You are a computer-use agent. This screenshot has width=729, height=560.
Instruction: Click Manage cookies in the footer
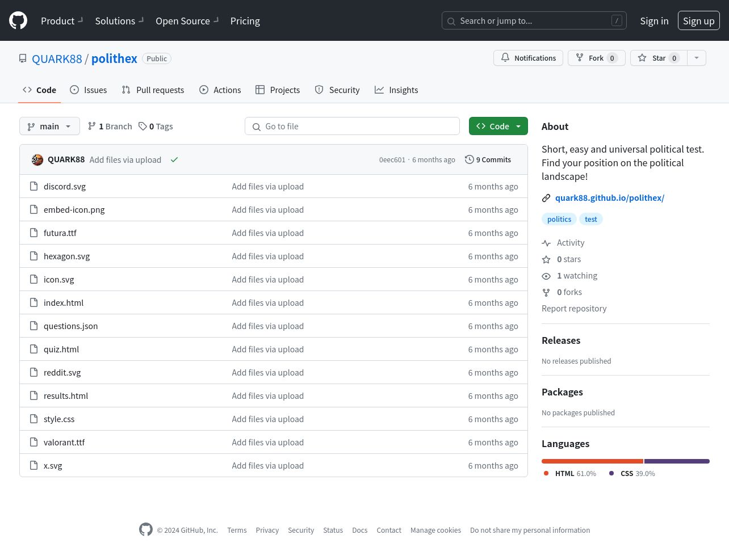(x=435, y=530)
